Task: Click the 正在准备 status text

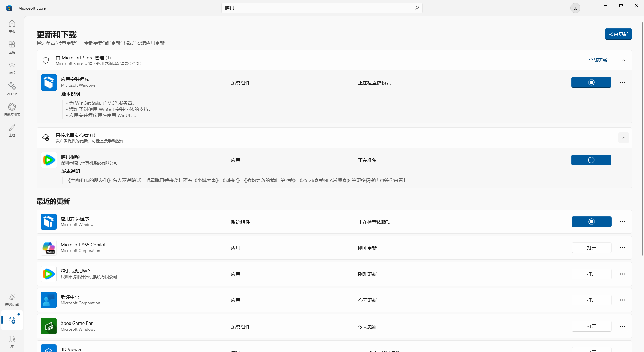Action: (367, 160)
